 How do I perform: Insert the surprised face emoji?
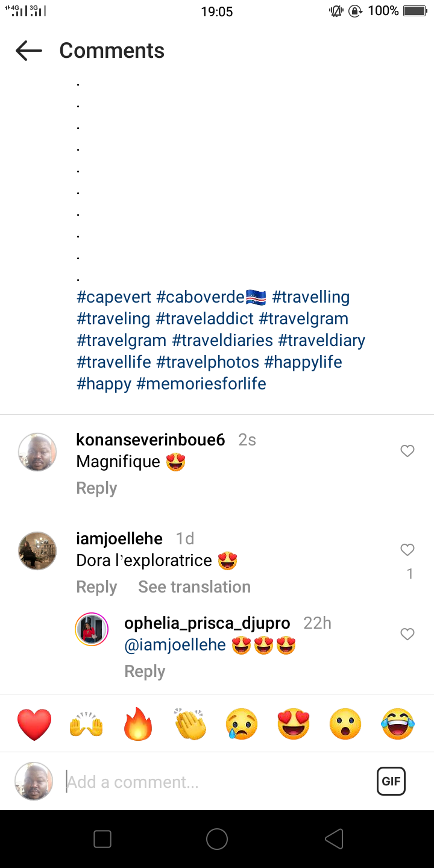(345, 725)
